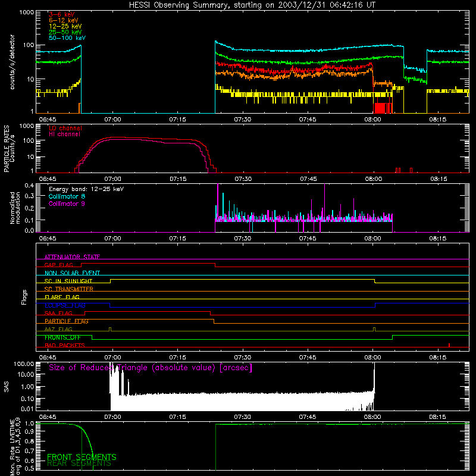This screenshot has height=476, width=476.
Task: Select the REAR SEGMENTS legend label
Action: tap(79, 464)
